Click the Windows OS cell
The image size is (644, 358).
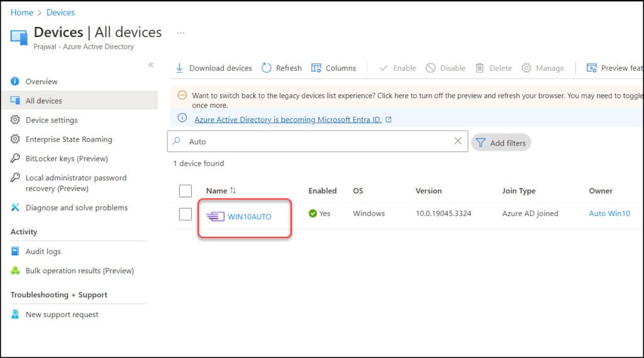[x=369, y=214]
